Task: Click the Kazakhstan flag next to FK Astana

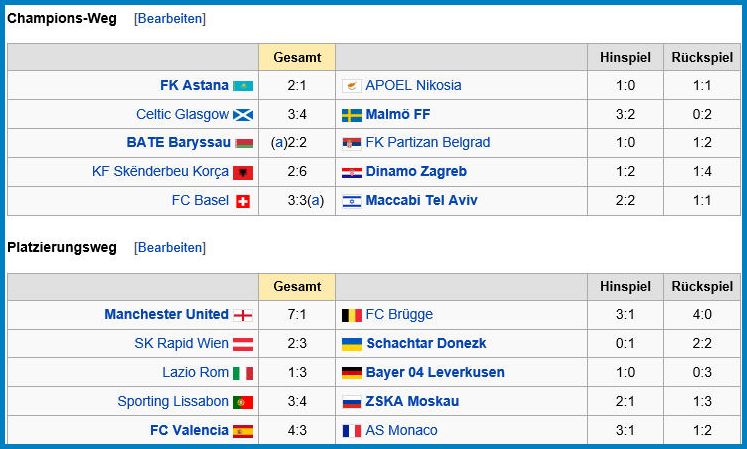Action: (x=243, y=86)
